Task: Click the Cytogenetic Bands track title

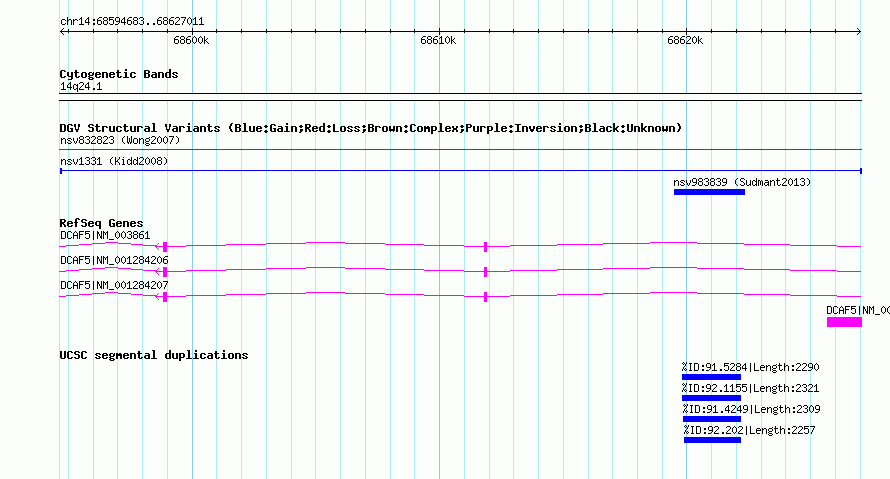Action: (x=119, y=74)
